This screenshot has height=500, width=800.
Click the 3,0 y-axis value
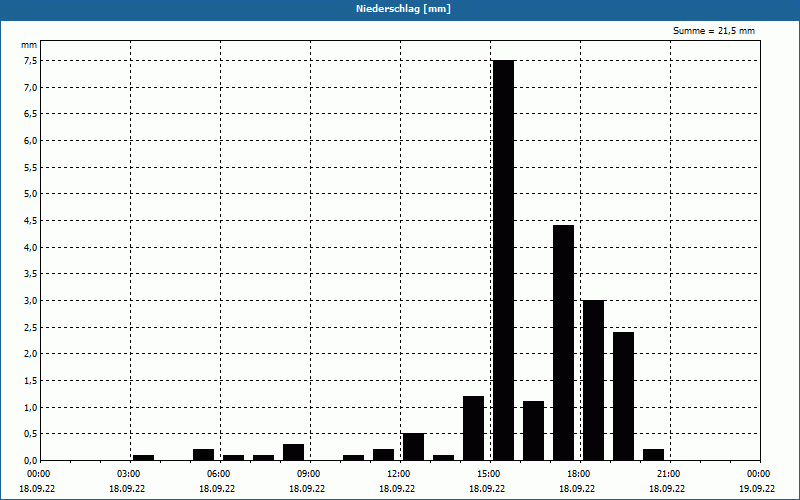(x=31, y=301)
